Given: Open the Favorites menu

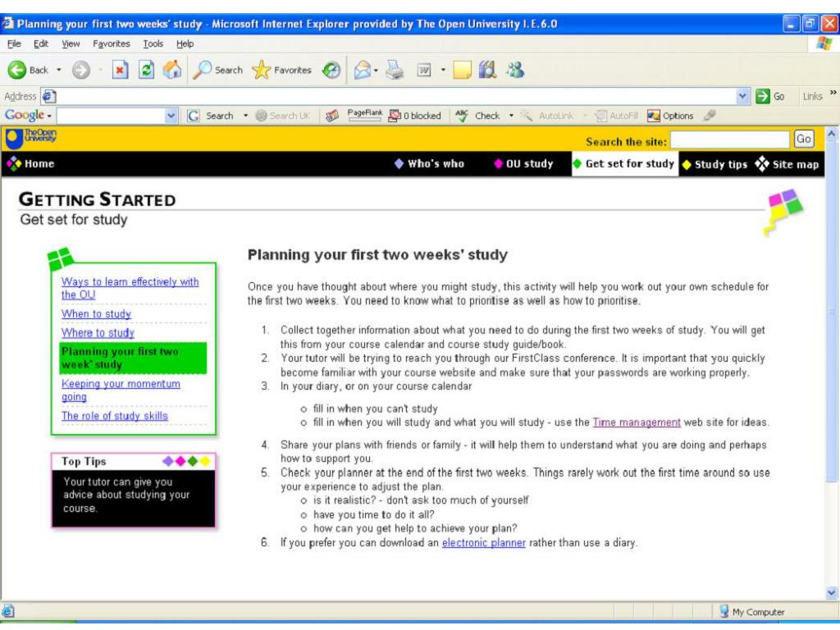Looking at the screenshot, I should point(112,44).
